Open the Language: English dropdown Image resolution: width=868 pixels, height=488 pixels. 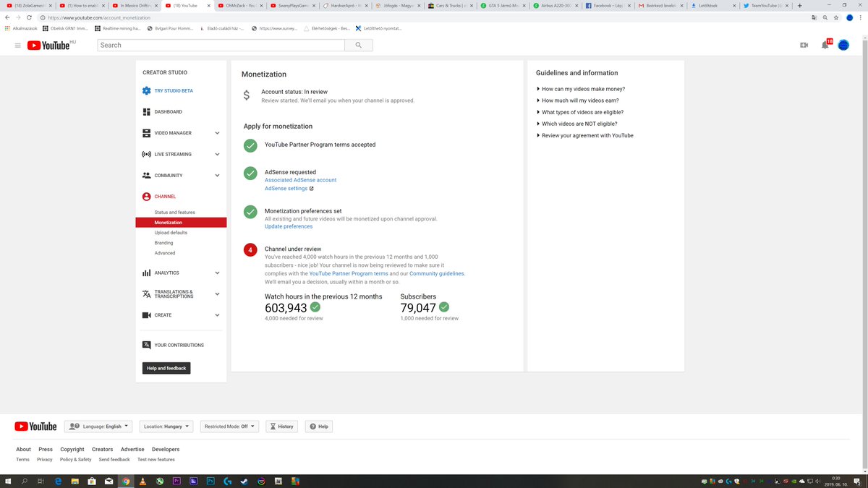click(98, 427)
